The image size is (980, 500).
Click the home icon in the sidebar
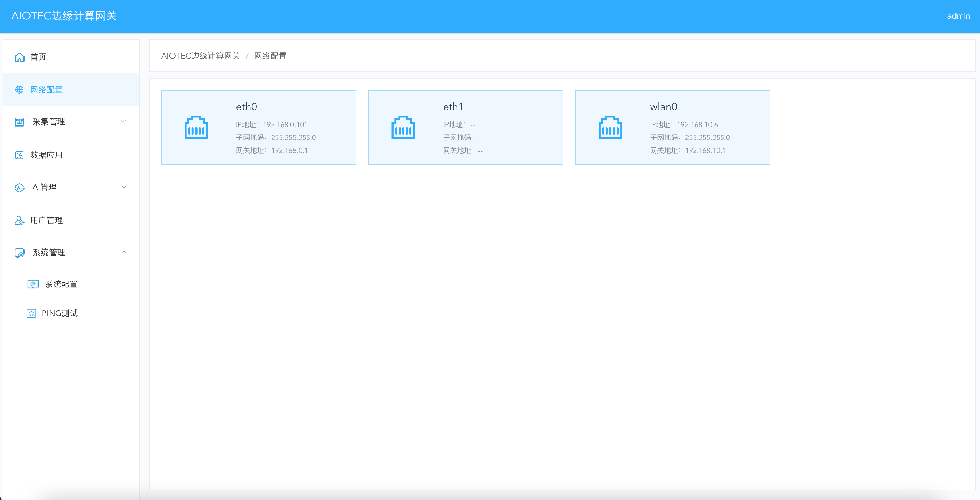click(19, 57)
